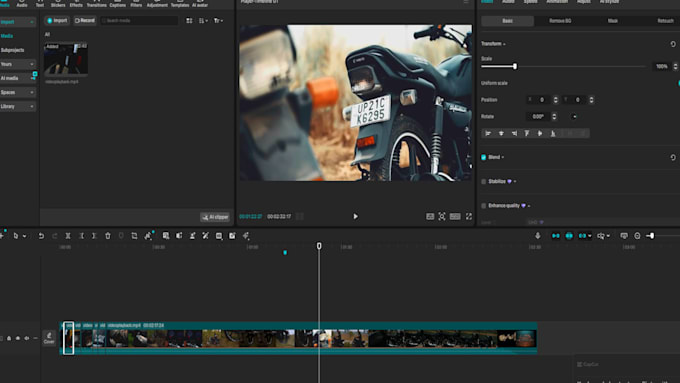Hide the main video track

18,338
